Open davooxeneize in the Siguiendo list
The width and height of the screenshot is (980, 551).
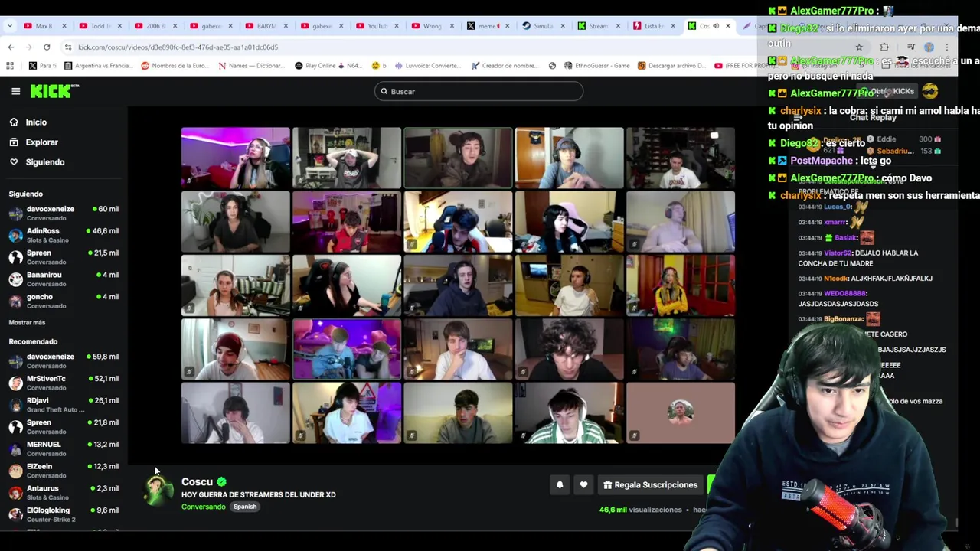pyautogui.click(x=64, y=213)
